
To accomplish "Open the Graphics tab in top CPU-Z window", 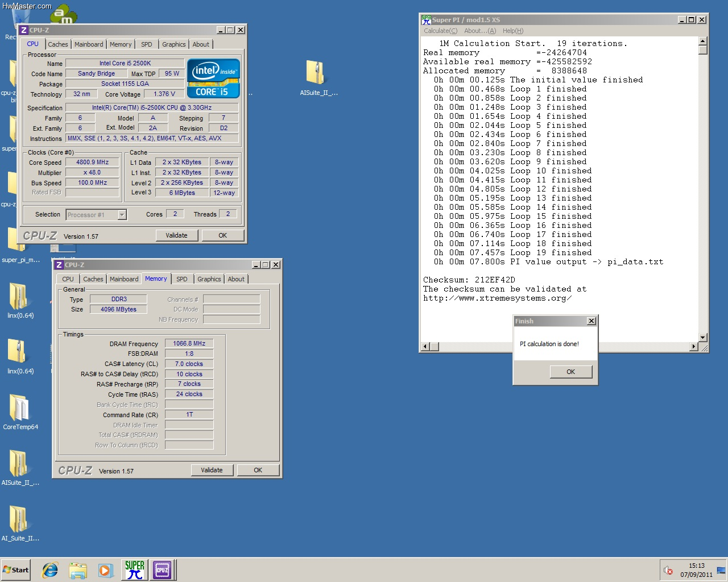I will tap(173, 44).
